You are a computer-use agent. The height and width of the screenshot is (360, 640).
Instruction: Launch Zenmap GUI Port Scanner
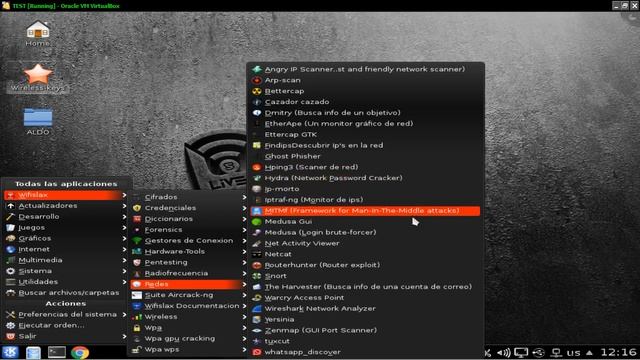pos(365,331)
